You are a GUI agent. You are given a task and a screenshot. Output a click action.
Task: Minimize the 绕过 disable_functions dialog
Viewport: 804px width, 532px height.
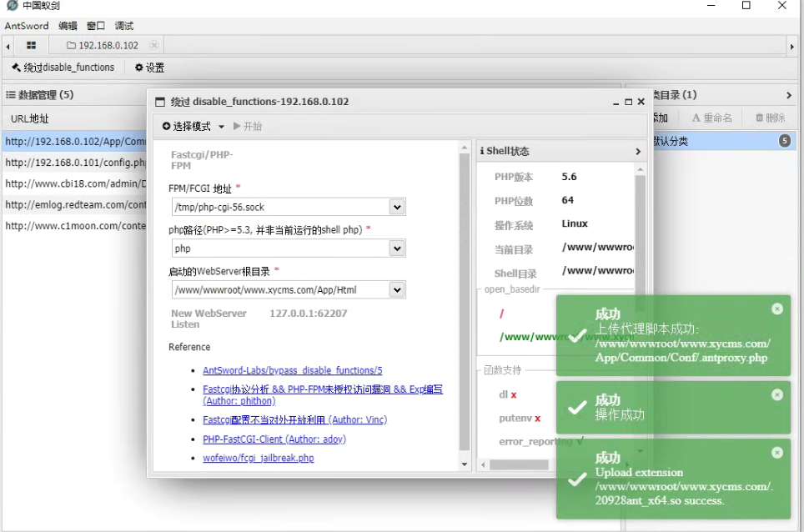(x=616, y=102)
